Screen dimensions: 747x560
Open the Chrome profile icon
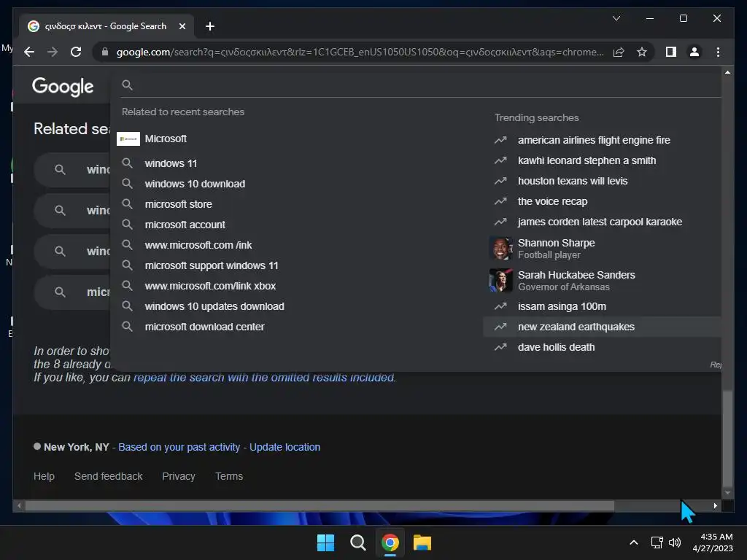694,52
